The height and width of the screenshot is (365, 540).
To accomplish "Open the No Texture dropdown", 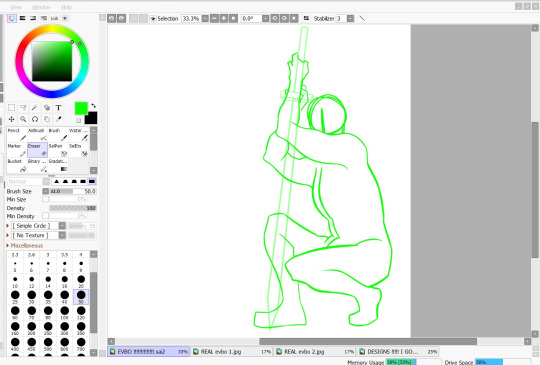I will [x=62, y=235].
